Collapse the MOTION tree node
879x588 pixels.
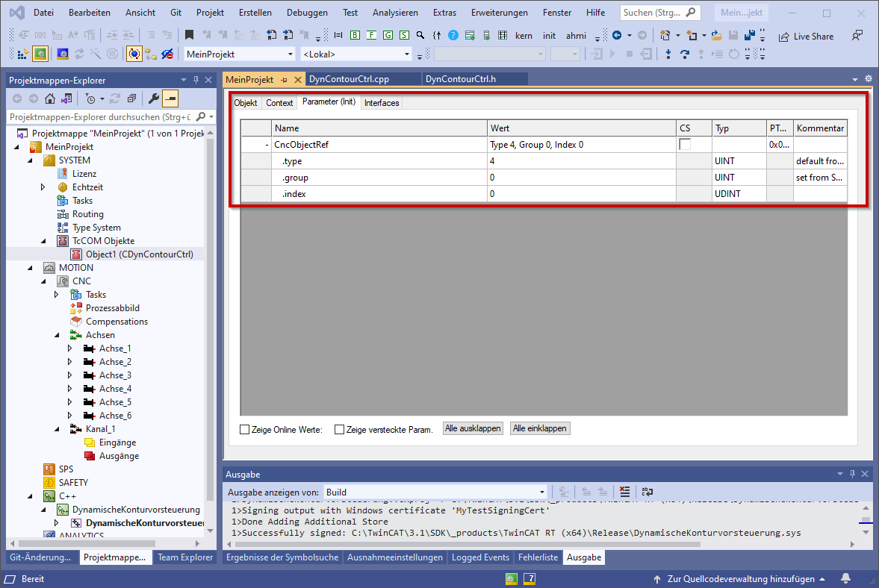coord(31,268)
